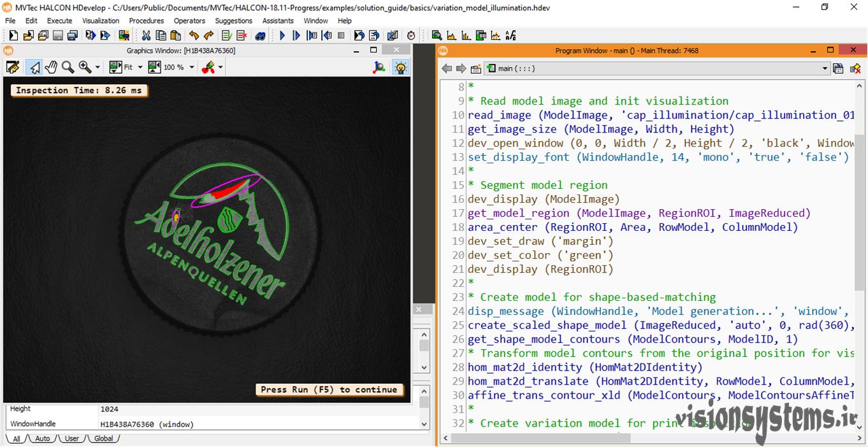868x447 pixels.
Task: Click line 20 dev_set_color ('green')
Action: click(x=540, y=255)
